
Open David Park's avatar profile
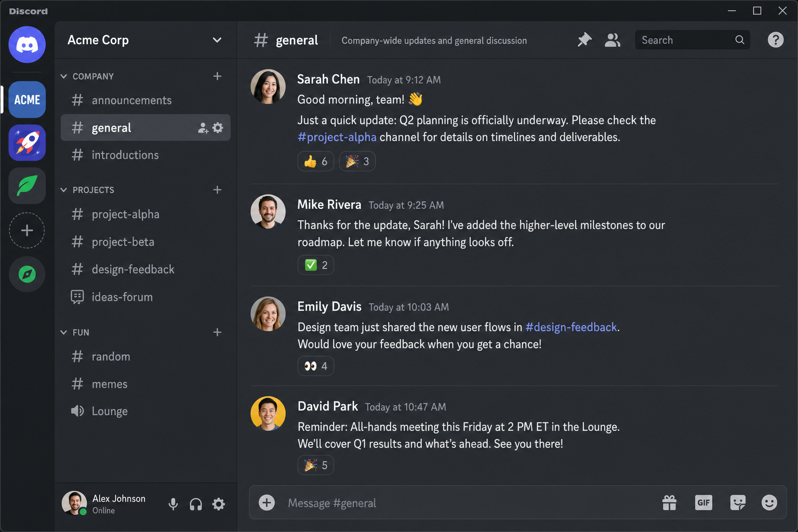click(268, 414)
